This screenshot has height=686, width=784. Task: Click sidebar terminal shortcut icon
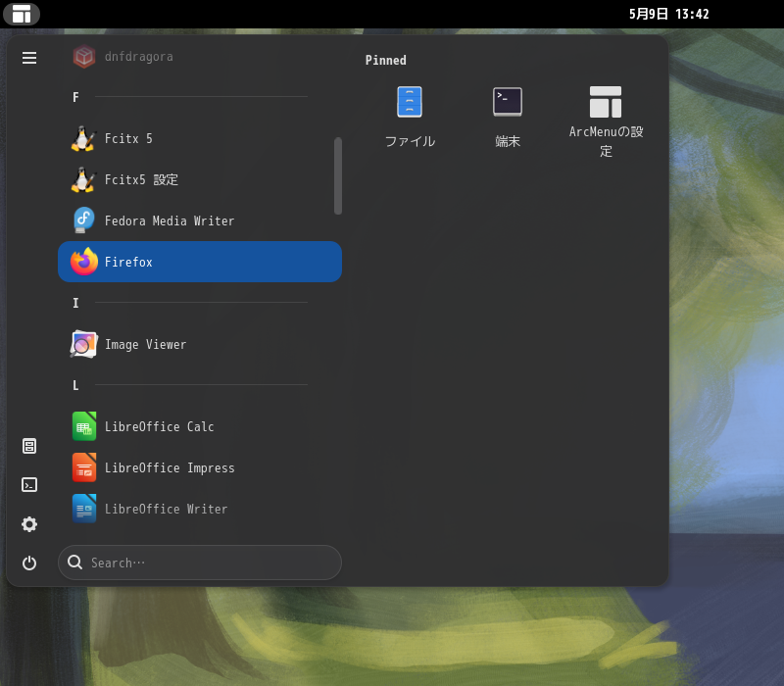pos(29,485)
